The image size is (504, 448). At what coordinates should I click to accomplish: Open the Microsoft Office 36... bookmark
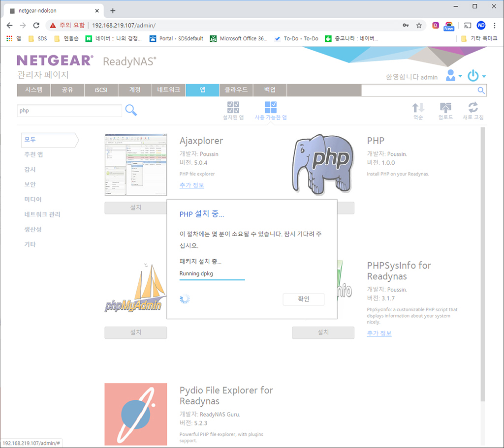point(239,38)
